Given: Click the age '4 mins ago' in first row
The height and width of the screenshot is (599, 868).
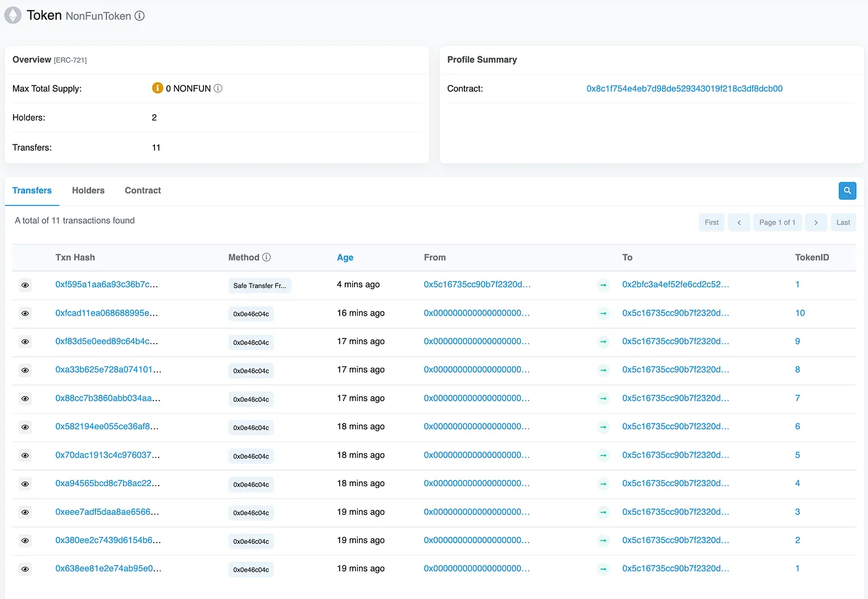Looking at the screenshot, I should [x=358, y=285].
